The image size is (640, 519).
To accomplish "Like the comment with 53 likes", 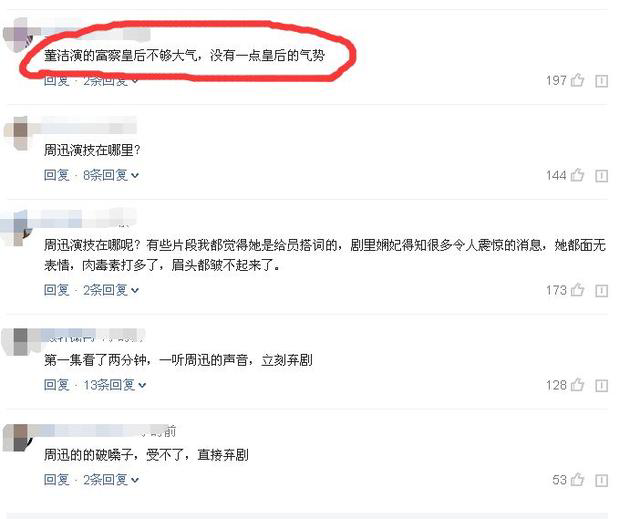I will [x=577, y=479].
